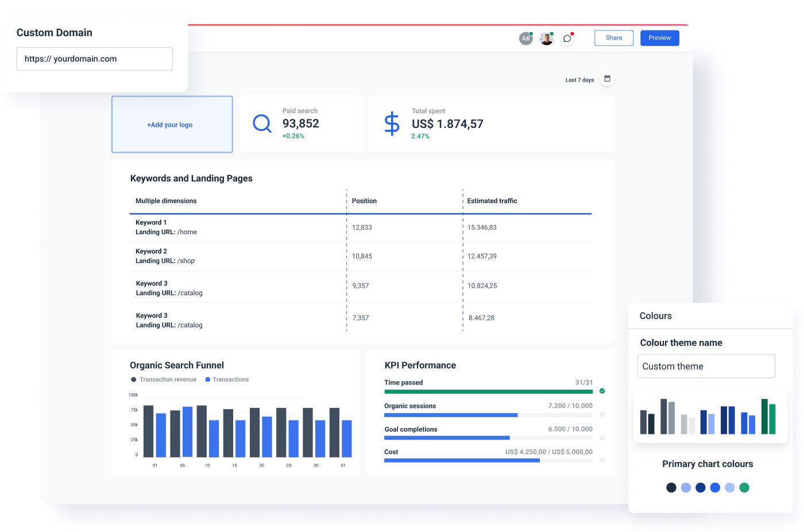Click the Share button
Screen dimensions: 804x532
pos(614,38)
